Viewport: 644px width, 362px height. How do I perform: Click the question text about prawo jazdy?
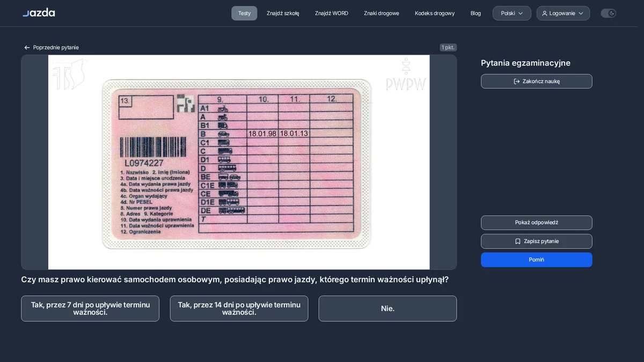pyautogui.click(x=235, y=280)
